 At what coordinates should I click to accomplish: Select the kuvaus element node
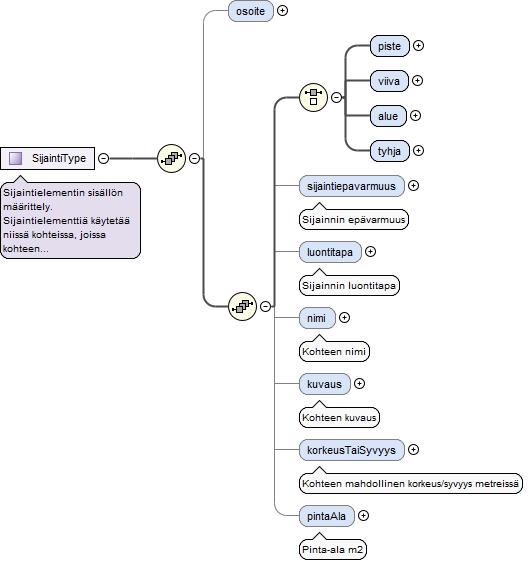click(325, 384)
